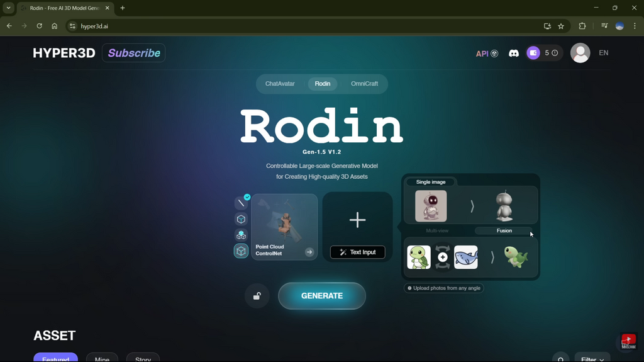Select the slash mode icon with the checkmark

pos(241,203)
